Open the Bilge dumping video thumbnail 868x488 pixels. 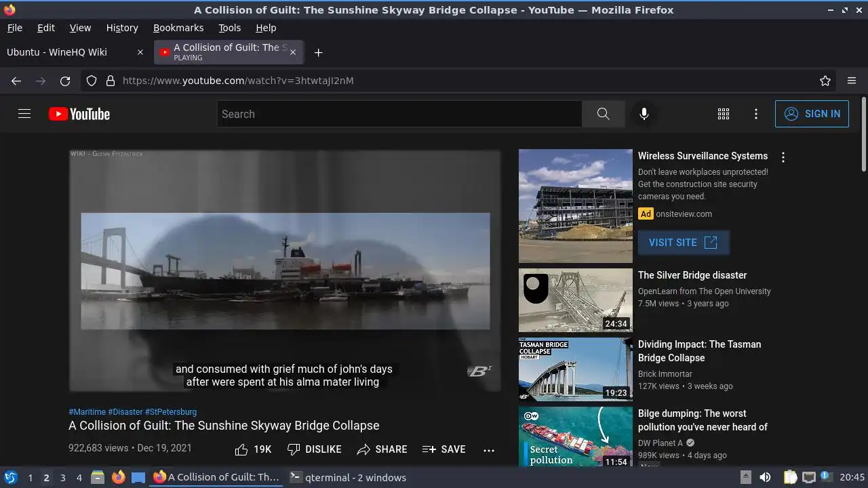pos(576,436)
